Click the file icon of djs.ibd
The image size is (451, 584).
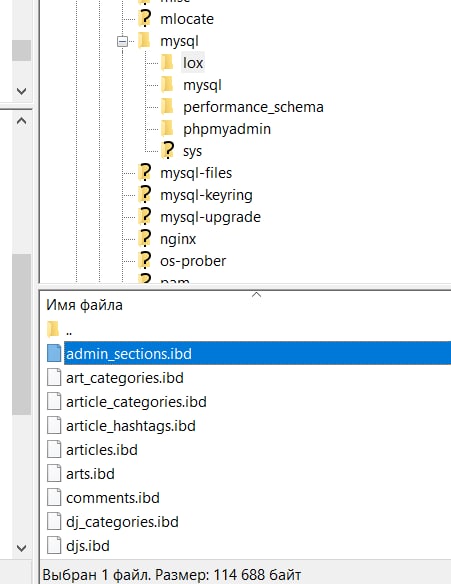coord(54,546)
